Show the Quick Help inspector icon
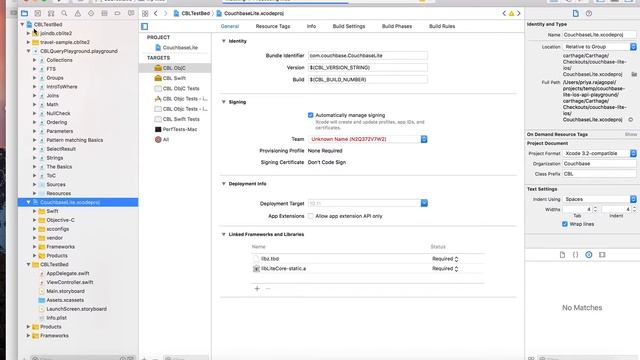 [x=589, y=13]
